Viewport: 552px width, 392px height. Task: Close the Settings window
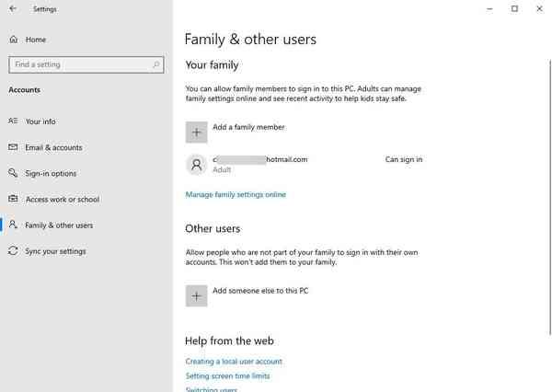[x=539, y=9]
